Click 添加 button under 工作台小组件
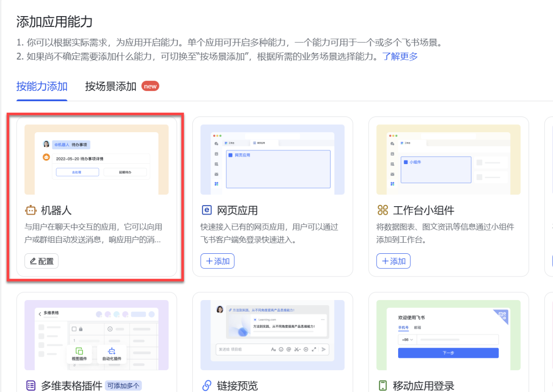The image size is (553, 392). point(393,261)
